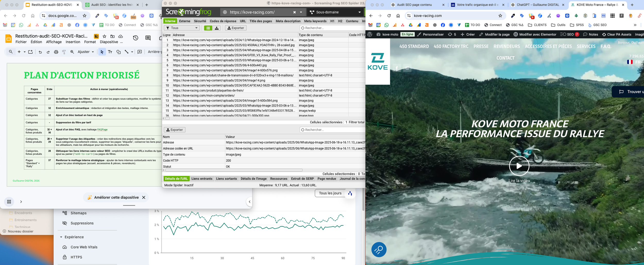Show hidden bookmarks via double chevron

pyautogui.click(x=635, y=25)
